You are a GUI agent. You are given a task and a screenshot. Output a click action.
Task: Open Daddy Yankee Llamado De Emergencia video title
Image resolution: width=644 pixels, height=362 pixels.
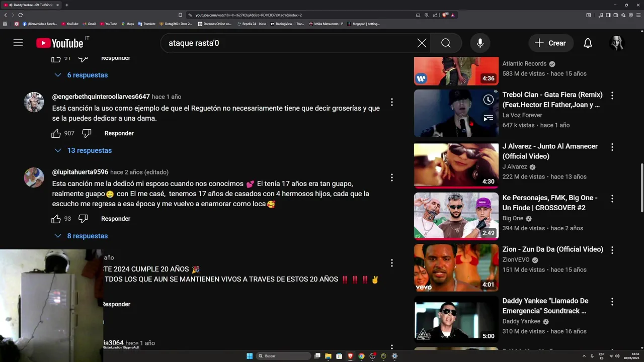click(545, 306)
